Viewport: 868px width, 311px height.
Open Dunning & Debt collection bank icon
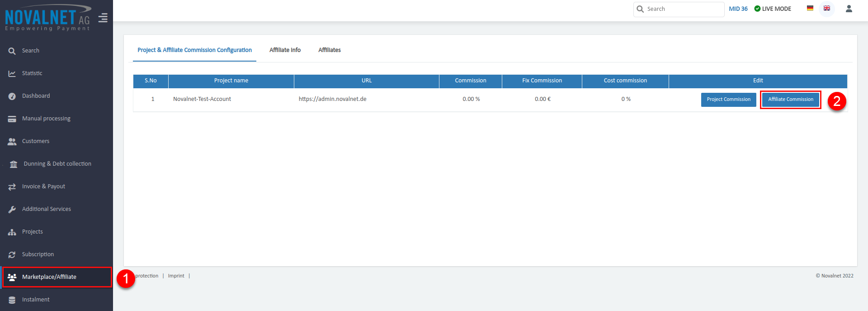(x=14, y=164)
